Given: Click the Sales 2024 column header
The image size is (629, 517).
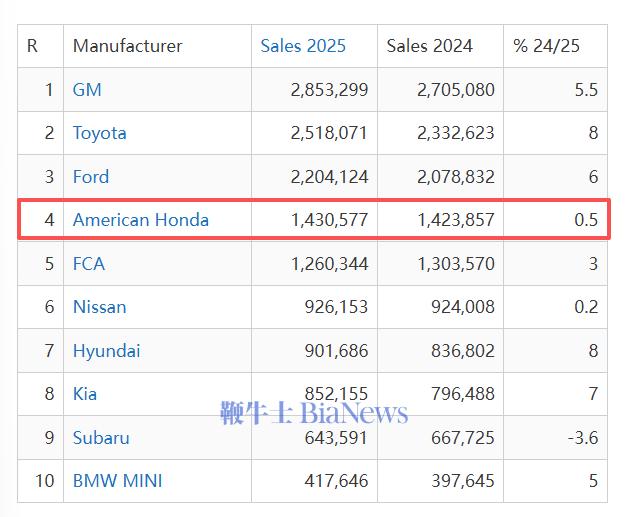Looking at the screenshot, I should click(x=429, y=46).
